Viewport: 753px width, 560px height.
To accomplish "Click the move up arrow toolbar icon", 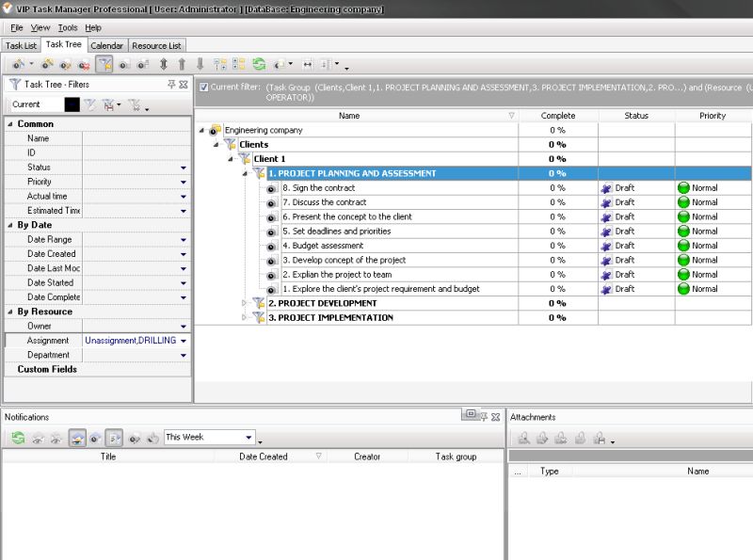I will (182, 64).
